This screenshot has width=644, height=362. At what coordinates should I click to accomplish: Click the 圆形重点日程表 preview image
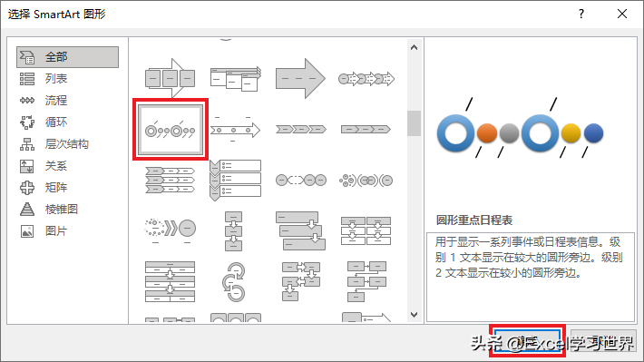tap(520, 128)
